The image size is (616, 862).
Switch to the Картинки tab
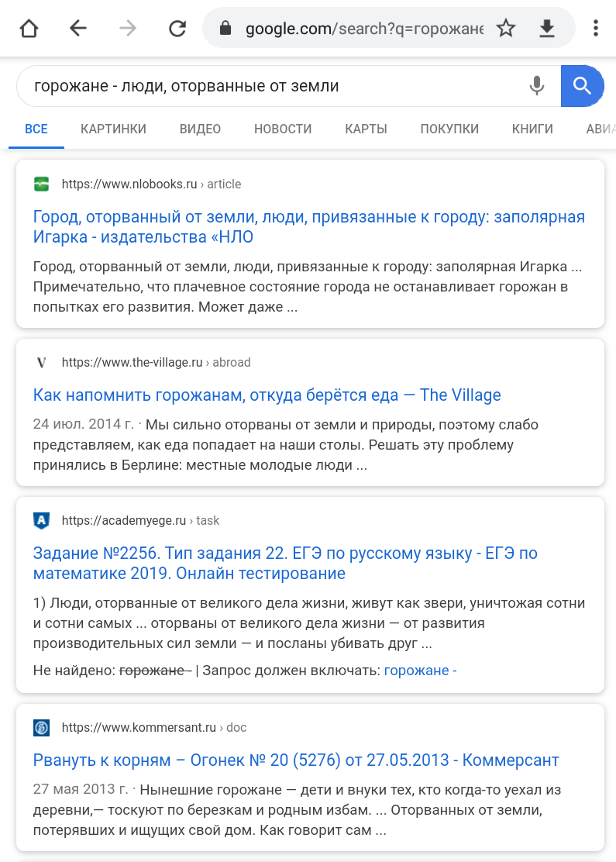(113, 129)
